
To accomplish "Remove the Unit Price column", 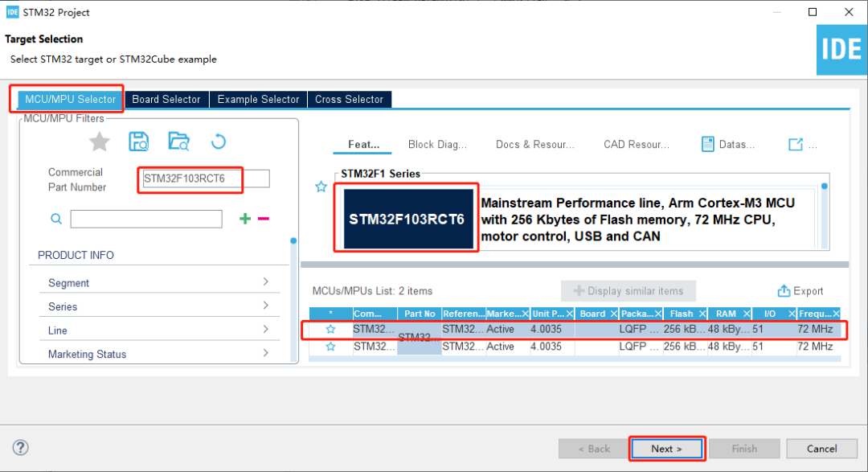I will (x=569, y=314).
